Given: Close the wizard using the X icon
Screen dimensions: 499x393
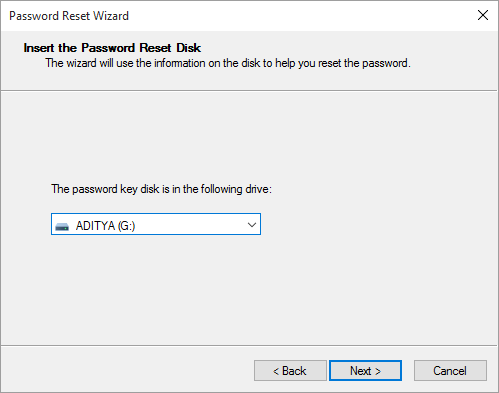Looking at the screenshot, I should [x=483, y=15].
